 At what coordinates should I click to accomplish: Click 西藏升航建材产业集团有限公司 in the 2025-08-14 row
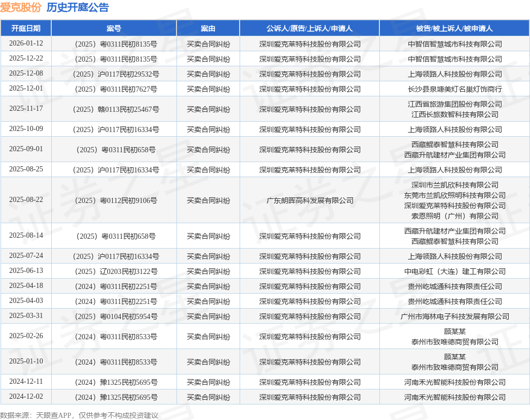coord(454,231)
